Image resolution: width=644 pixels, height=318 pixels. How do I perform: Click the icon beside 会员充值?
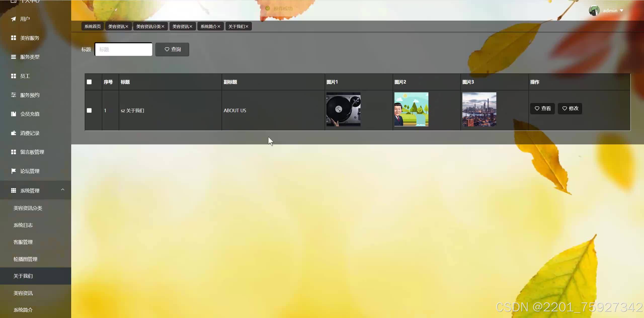pyautogui.click(x=14, y=114)
